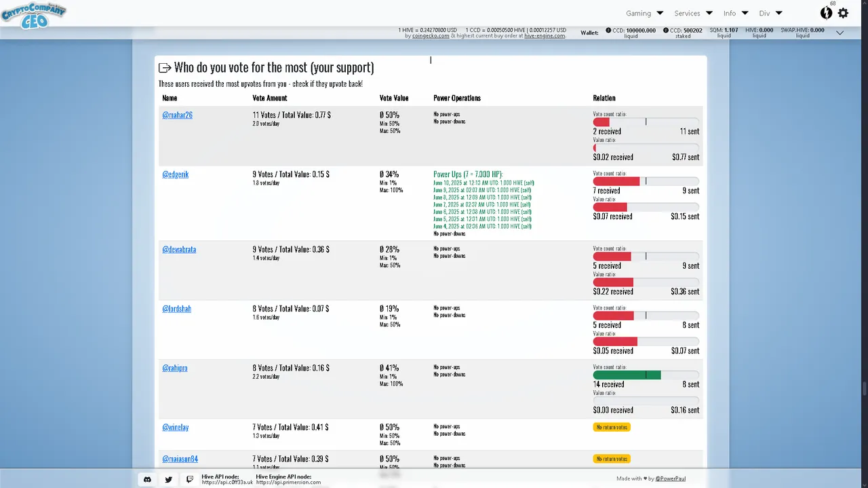Image resolution: width=868 pixels, height=488 pixels.
Task: Click the liquid CCD coin icon in wallet
Action: pyautogui.click(x=608, y=31)
